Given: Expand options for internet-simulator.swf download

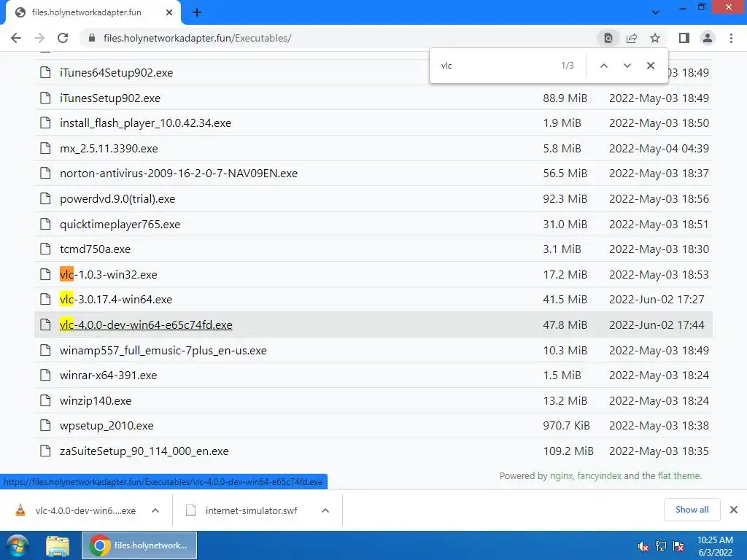Looking at the screenshot, I should pos(325,510).
